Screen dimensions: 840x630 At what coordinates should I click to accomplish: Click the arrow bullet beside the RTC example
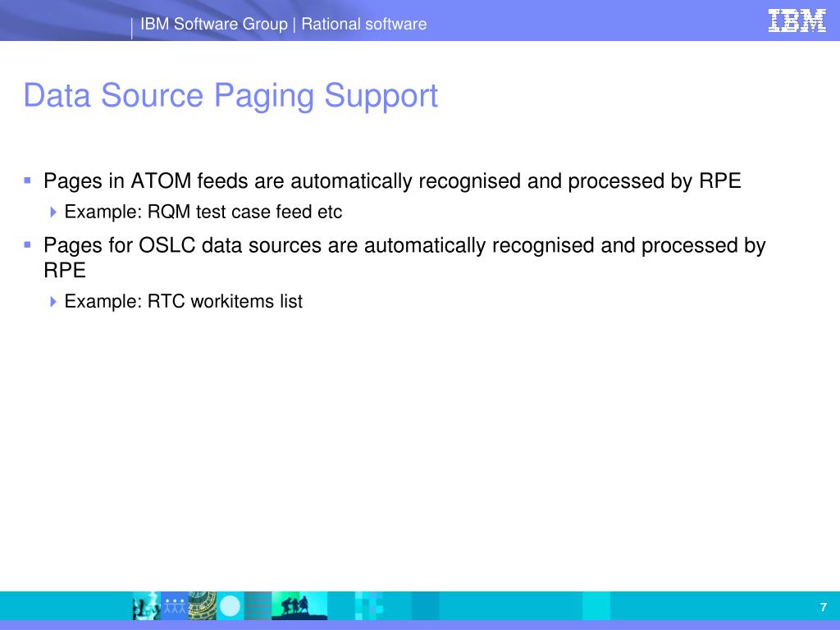(53, 302)
